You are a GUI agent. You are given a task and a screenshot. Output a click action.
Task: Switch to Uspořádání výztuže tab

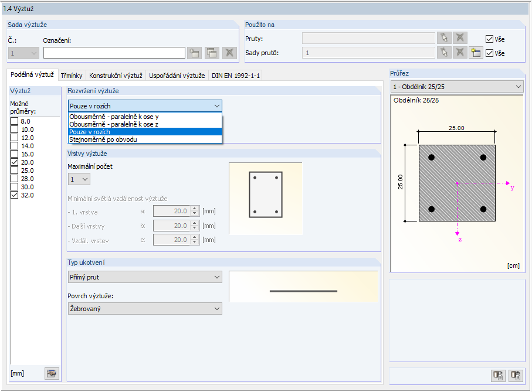pyautogui.click(x=177, y=76)
